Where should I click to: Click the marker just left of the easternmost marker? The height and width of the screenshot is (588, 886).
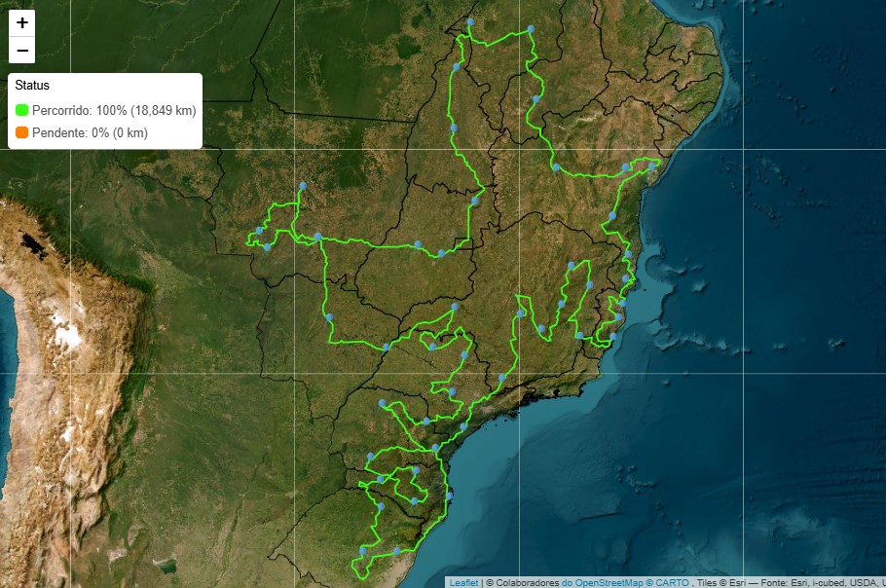(626, 167)
